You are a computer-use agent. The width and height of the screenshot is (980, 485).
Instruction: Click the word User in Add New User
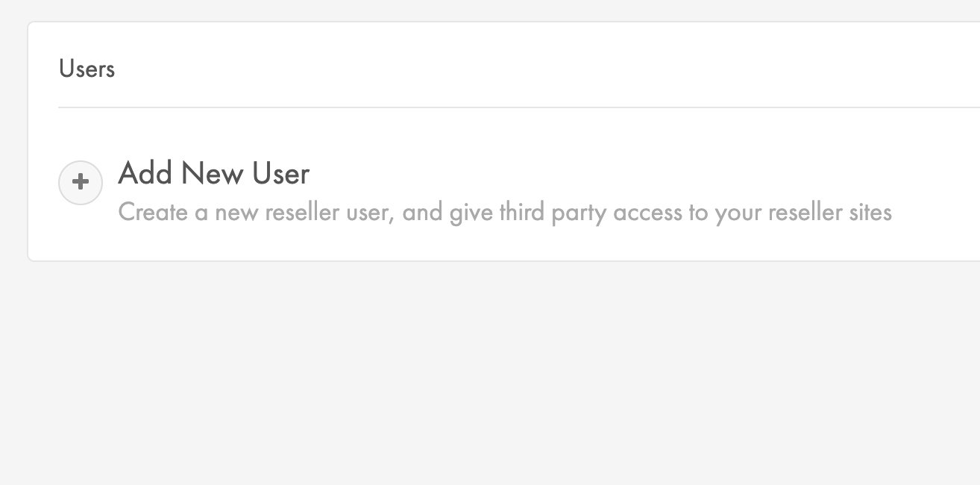coord(280,173)
